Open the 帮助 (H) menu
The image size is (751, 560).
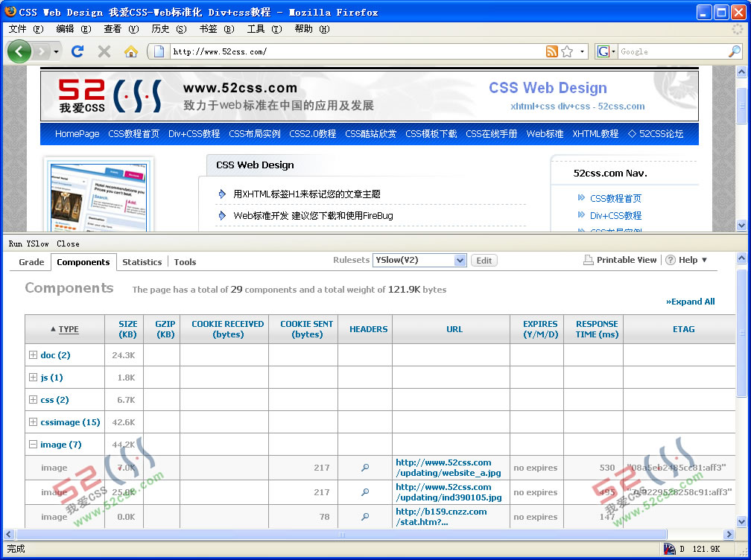click(x=311, y=29)
